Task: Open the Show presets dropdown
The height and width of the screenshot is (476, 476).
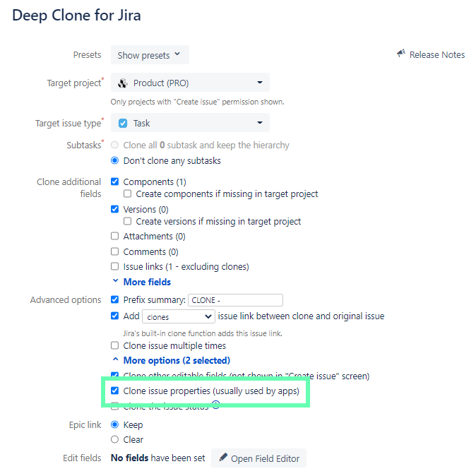Action: point(150,55)
